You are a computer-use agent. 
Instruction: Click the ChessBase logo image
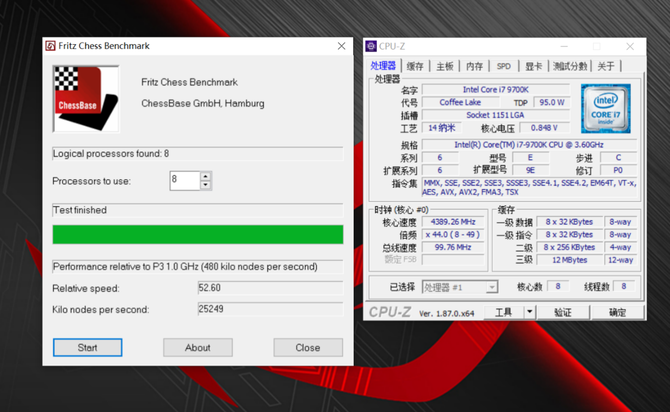point(86,99)
